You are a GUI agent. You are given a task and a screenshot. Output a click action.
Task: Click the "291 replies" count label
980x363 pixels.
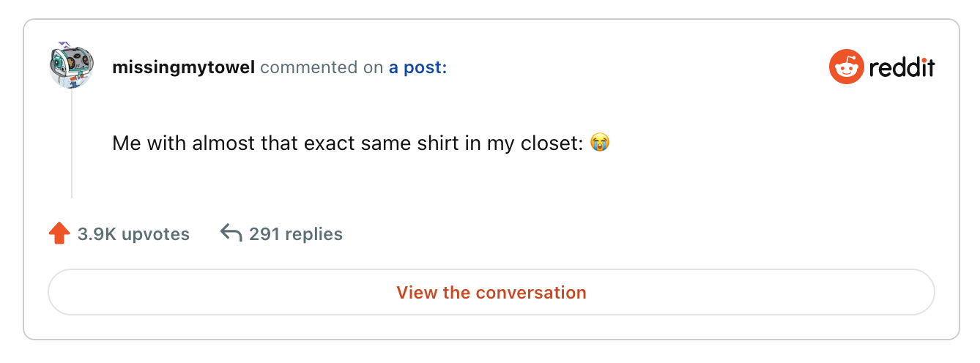(295, 234)
